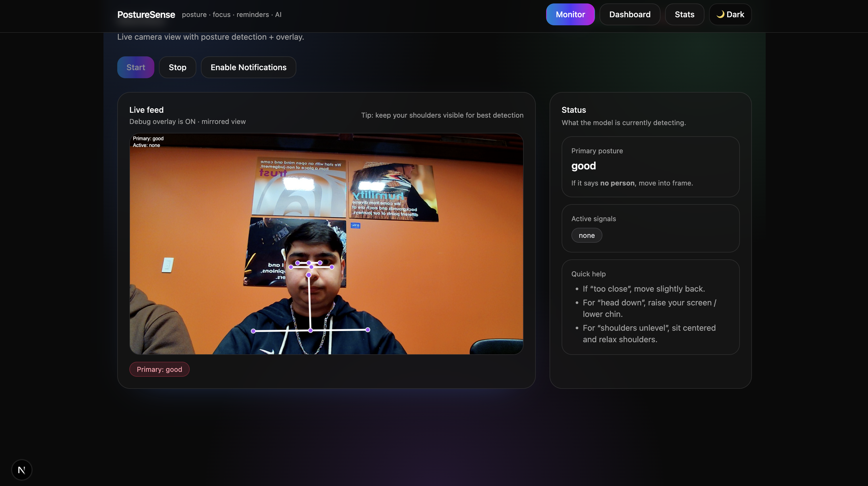Click the Next.js dev tools icon
The image size is (868, 486).
(22, 470)
